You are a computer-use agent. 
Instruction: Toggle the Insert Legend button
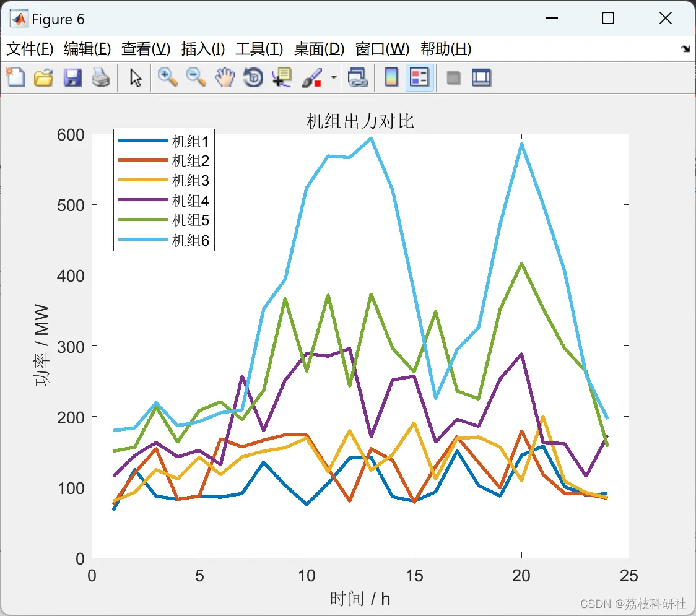(419, 77)
